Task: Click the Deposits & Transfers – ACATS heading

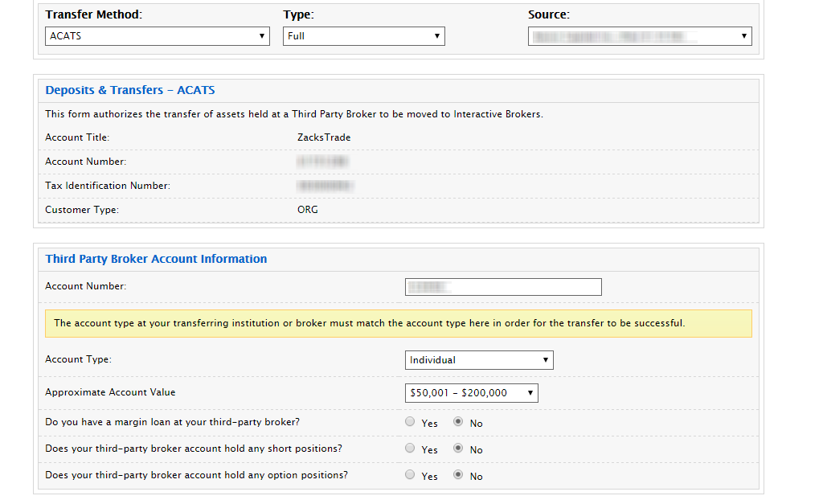Action: click(x=130, y=90)
